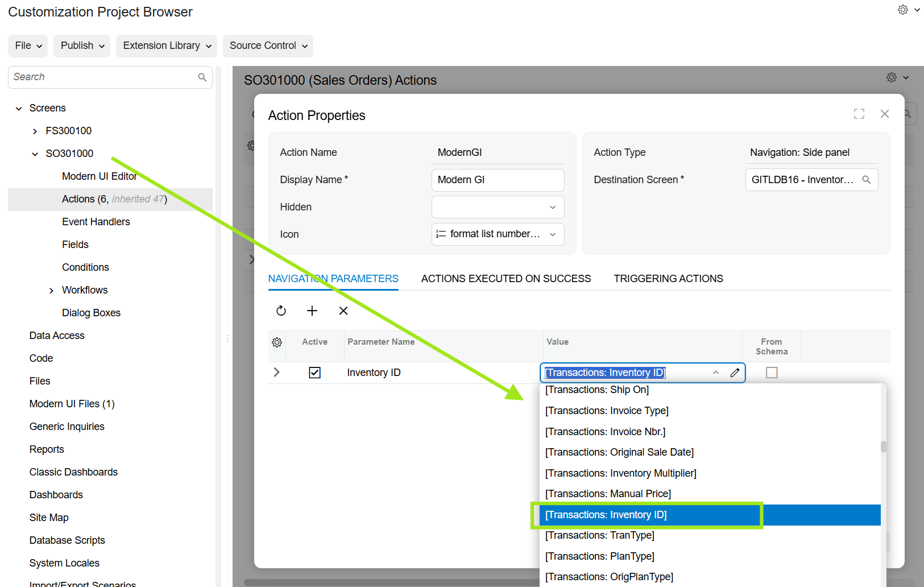Click the Display Name input field
The height and width of the screenshot is (587, 924).
(498, 180)
